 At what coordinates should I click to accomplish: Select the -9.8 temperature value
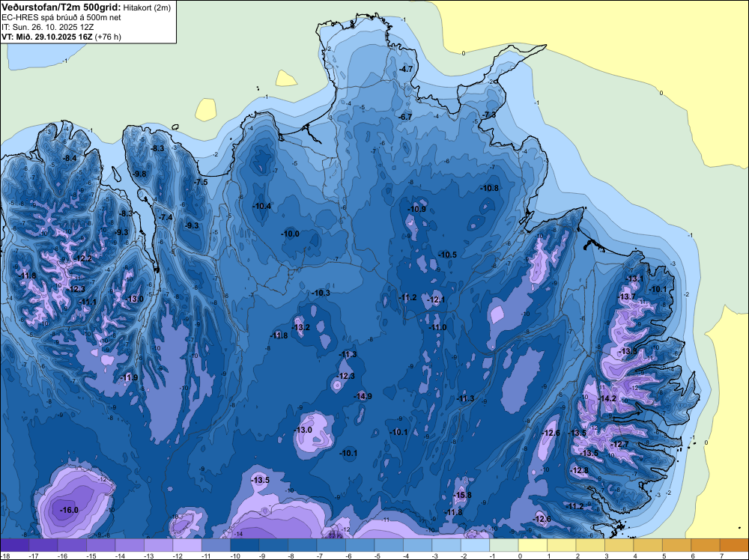click(x=139, y=174)
